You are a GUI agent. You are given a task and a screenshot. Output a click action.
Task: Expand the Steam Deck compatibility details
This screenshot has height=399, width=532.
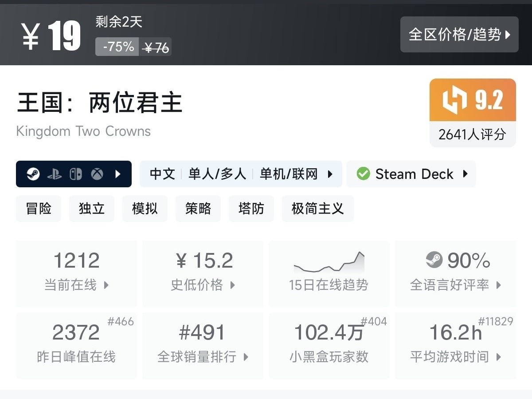click(x=465, y=174)
